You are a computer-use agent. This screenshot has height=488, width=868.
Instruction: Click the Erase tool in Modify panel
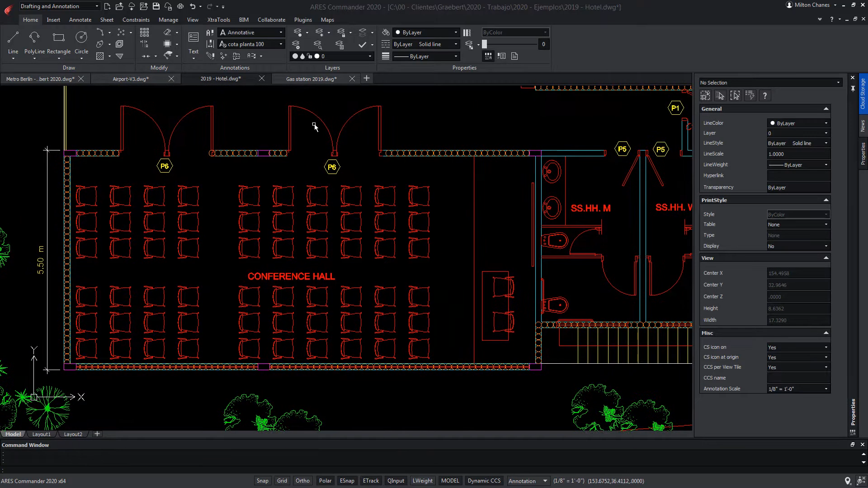(x=167, y=32)
